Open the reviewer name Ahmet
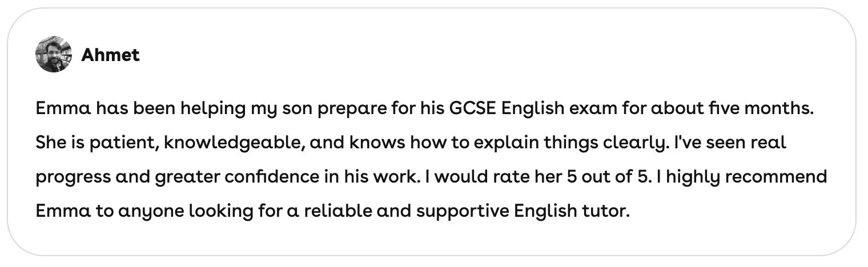Image resolution: width=868 pixels, height=267 pixels. coord(110,55)
